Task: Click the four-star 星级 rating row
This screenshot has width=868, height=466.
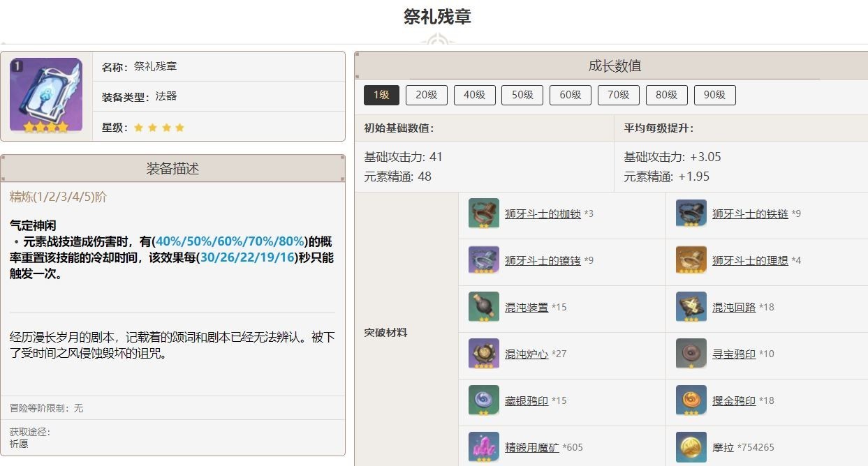Action: [x=219, y=127]
